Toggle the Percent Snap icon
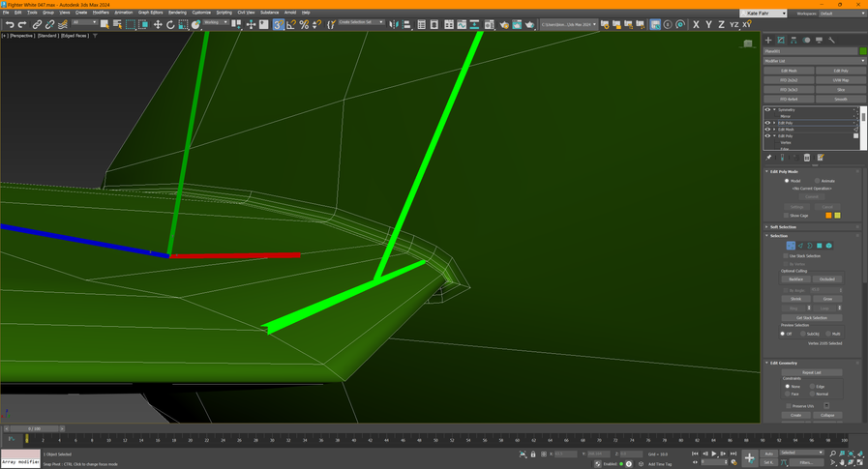Viewport: 868px width, 469px height. click(x=304, y=24)
